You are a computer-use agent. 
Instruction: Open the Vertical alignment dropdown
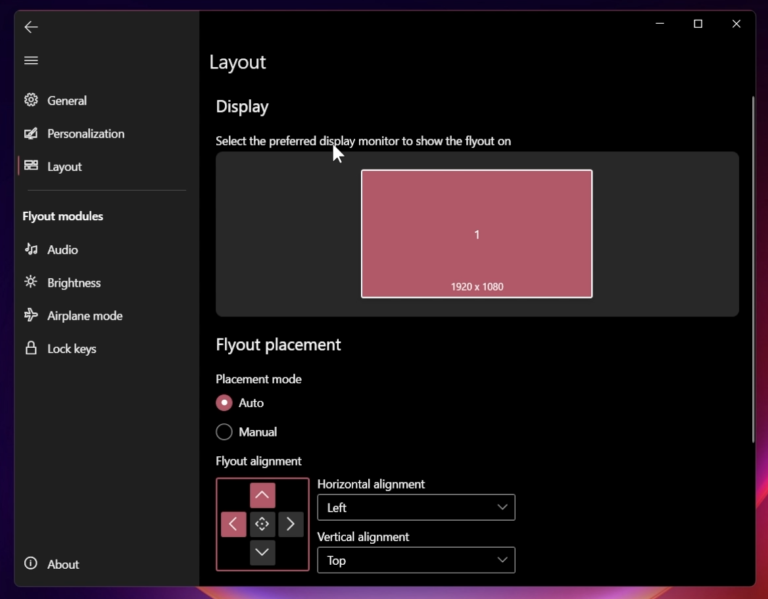(416, 561)
